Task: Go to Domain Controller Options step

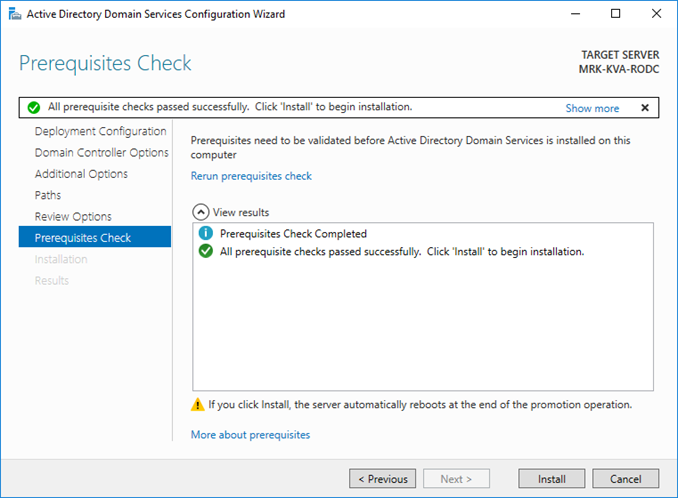Action: coord(102,153)
